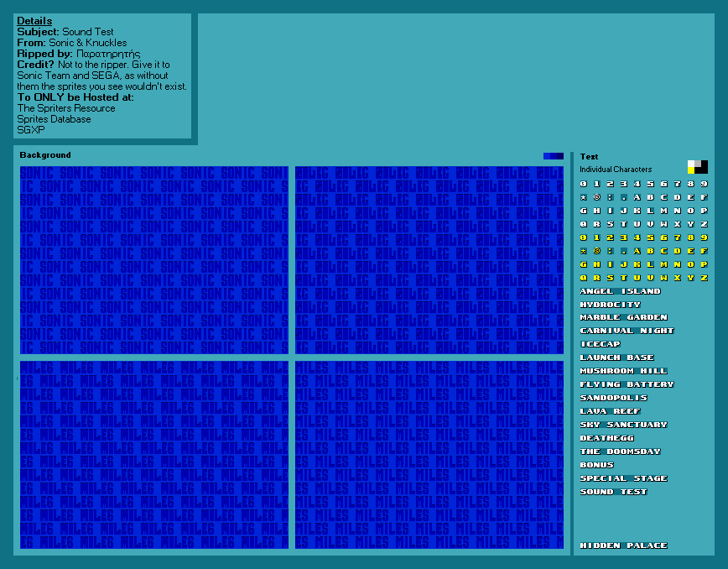Select the CARNIVAL NIGHT zone label

627,331
